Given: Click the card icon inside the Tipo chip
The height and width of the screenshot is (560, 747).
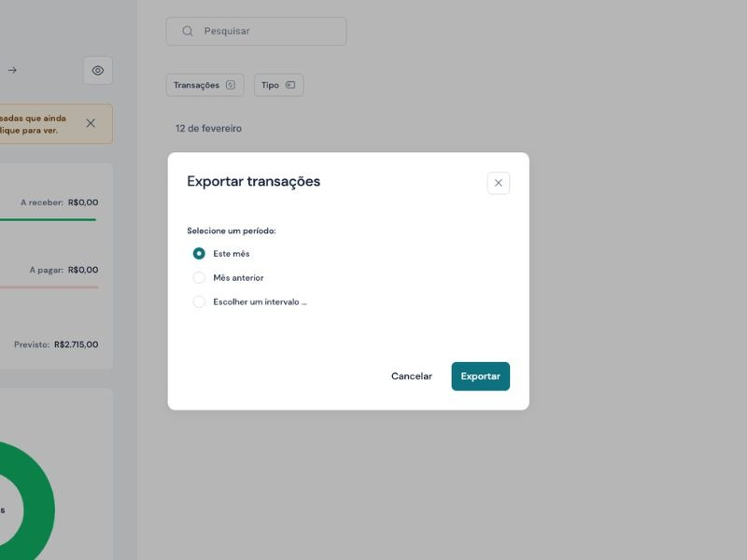Looking at the screenshot, I should pyautogui.click(x=290, y=85).
